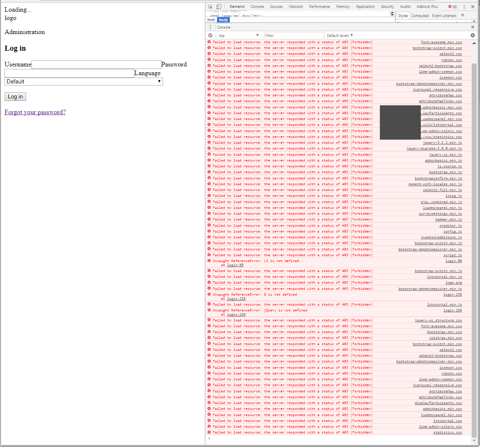Click the 68 errors counter icon
This screenshot has width=480, height=448.
coord(453,7)
